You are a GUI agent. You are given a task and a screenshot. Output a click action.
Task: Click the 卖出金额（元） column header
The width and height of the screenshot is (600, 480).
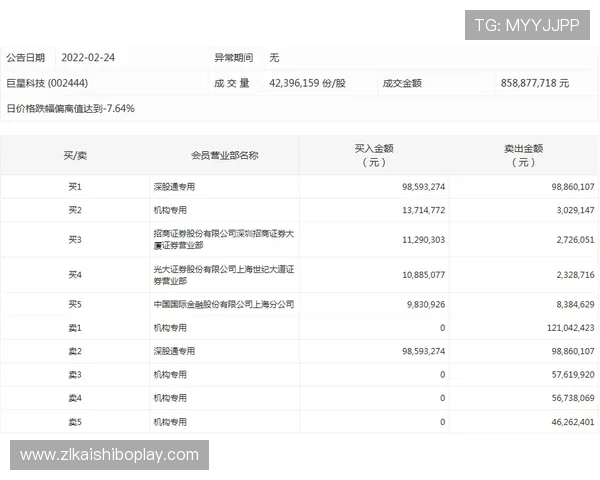[x=523, y=155]
